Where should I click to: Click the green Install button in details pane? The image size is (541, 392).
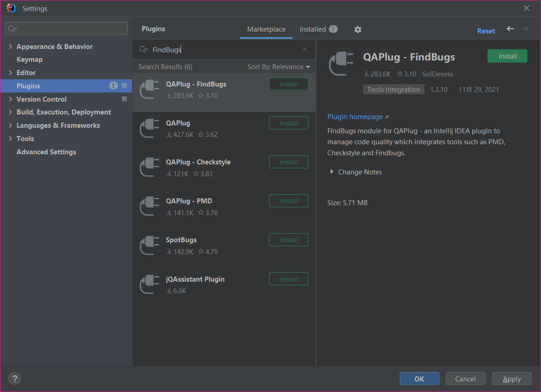(x=507, y=56)
